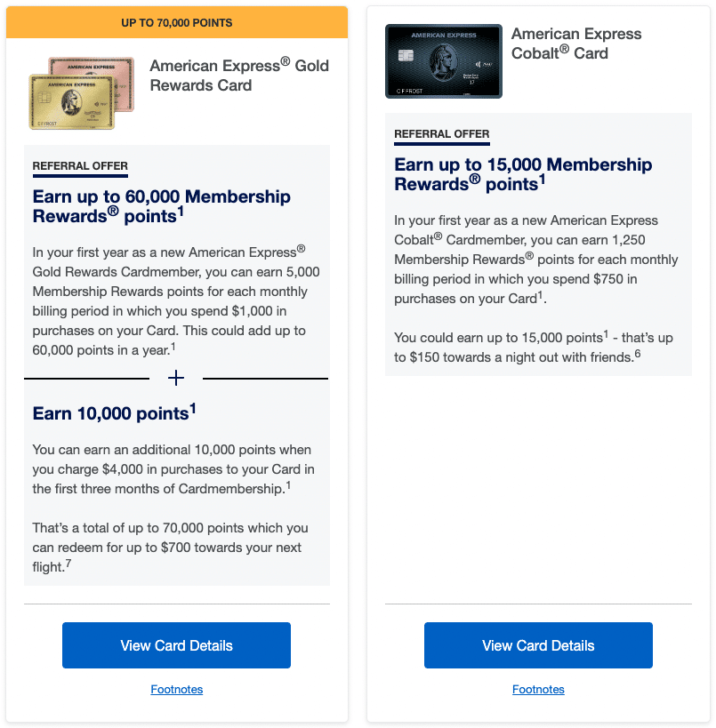View Card Details for Cobalt Card
Viewport: 716px width, 728px height.
pyautogui.click(x=538, y=645)
